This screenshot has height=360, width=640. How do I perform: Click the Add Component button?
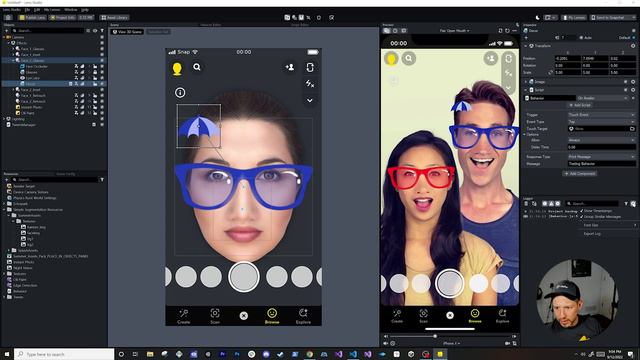(580, 173)
